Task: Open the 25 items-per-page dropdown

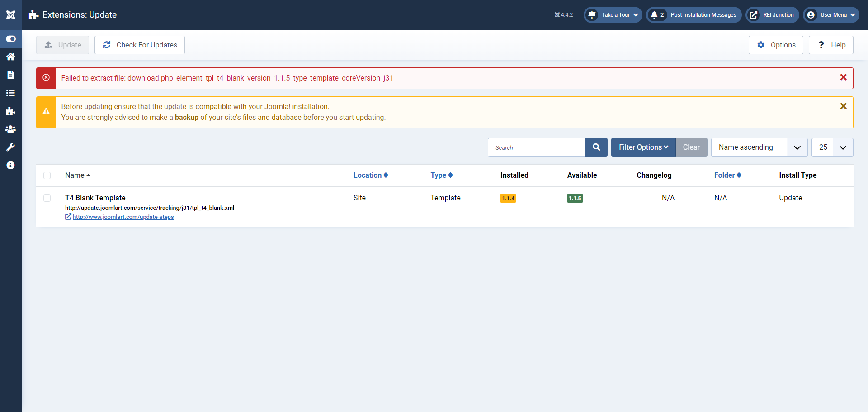Action: click(832, 147)
